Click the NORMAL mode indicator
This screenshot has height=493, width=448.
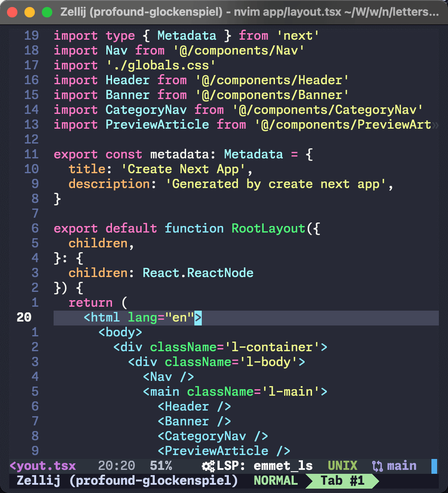click(275, 481)
